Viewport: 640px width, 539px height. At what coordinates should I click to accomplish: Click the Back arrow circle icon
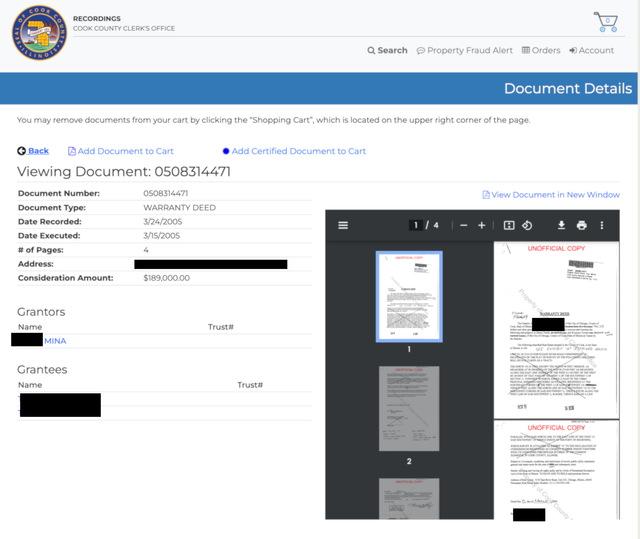[22, 151]
